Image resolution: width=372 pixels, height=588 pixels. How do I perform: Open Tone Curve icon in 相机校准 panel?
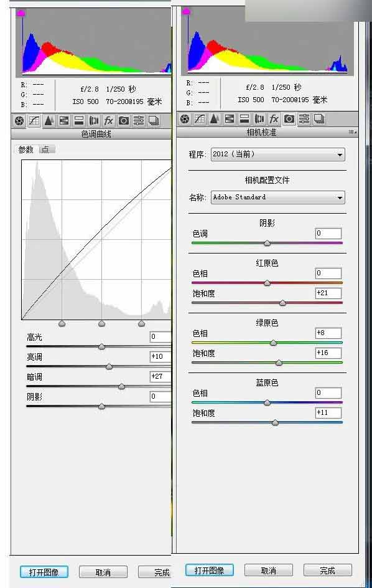pyautogui.click(x=200, y=119)
